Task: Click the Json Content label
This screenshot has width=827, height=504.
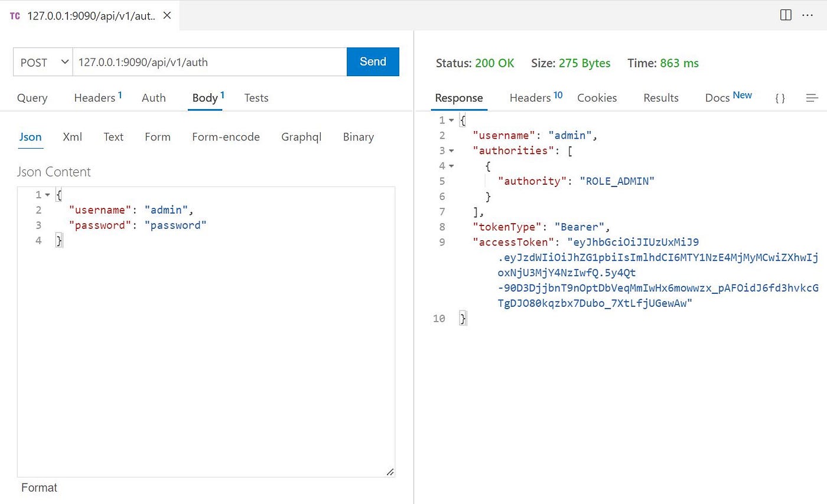Action: point(54,172)
